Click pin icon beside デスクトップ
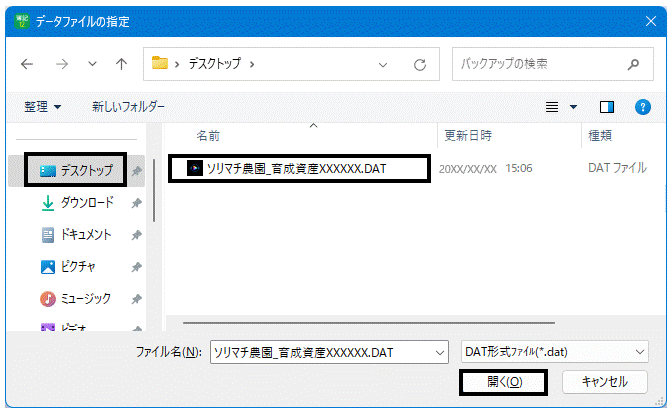Screen dimensions: 672x416 (x=136, y=171)
